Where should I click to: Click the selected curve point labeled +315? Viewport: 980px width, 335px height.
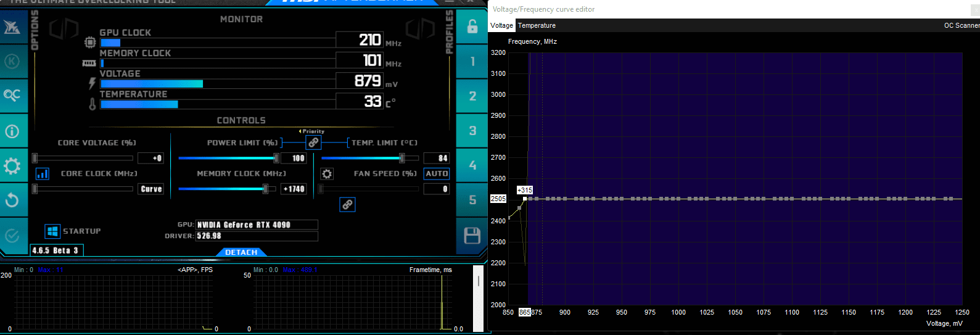(x=525, y=199)
